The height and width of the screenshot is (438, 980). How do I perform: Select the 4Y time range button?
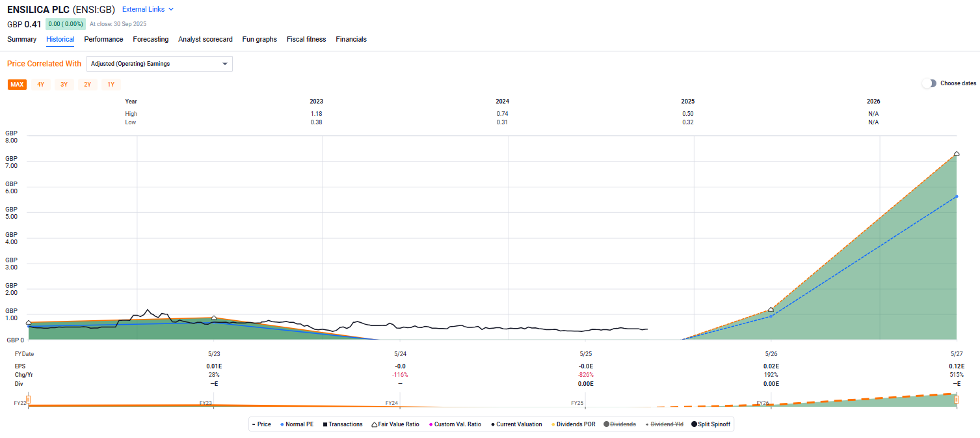(40, 85)
